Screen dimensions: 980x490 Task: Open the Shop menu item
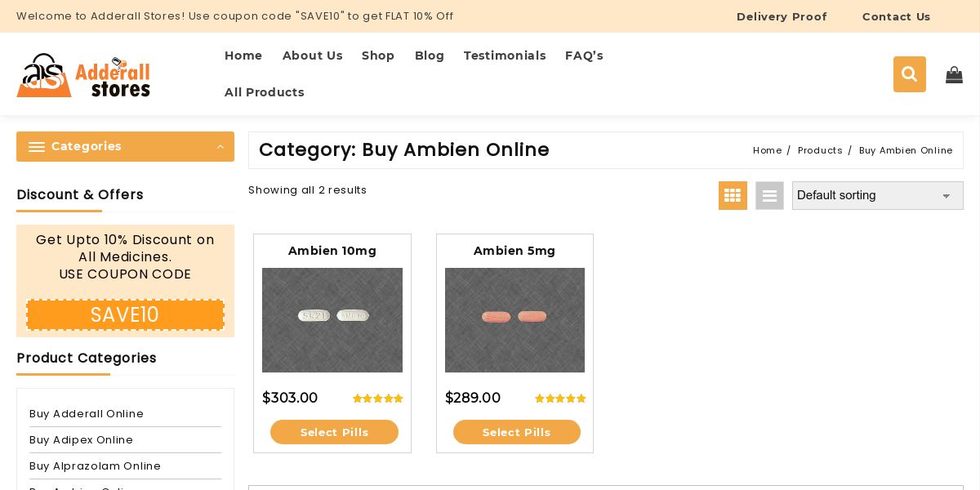tap(378, 56)
